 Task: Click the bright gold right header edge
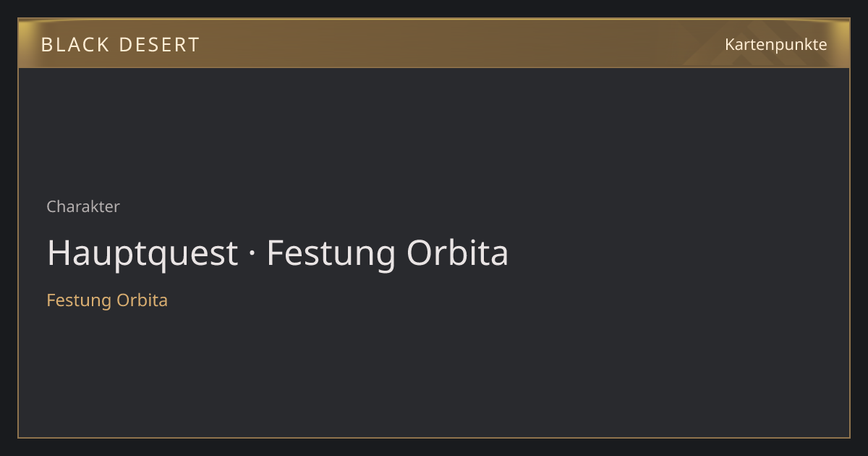coord(842,43)
